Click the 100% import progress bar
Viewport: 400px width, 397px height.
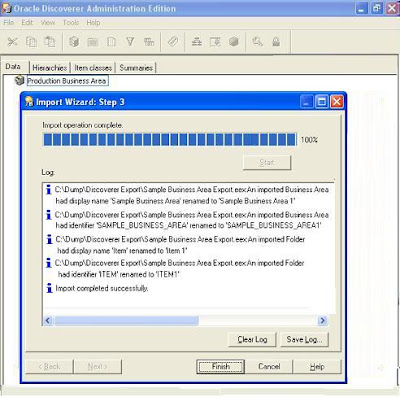tap(170, 139)
